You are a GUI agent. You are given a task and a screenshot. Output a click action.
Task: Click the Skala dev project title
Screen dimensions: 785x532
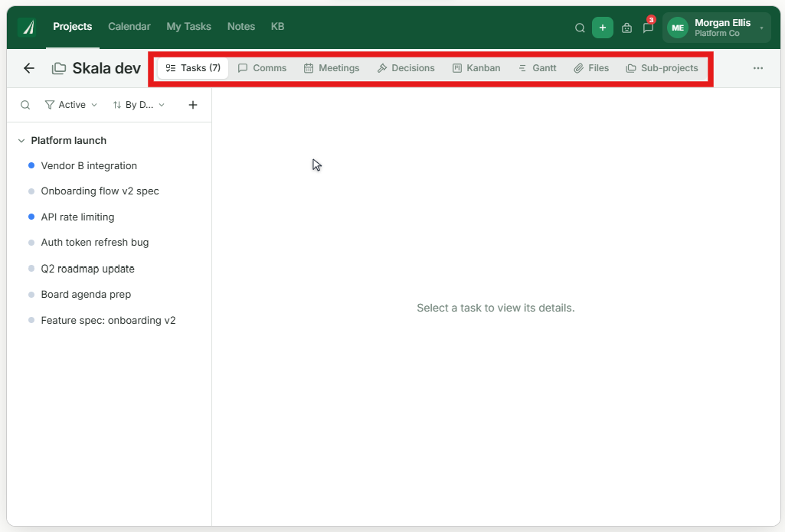click(x=106, y=68)
